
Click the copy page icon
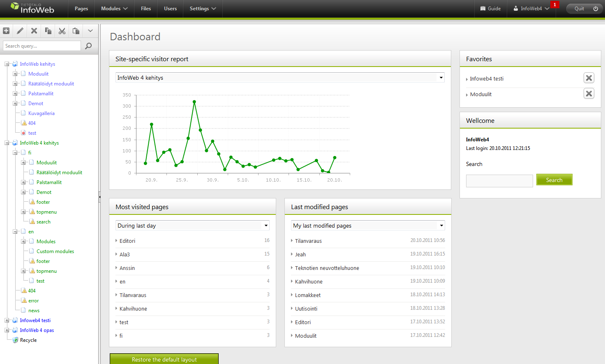[48, 31]
